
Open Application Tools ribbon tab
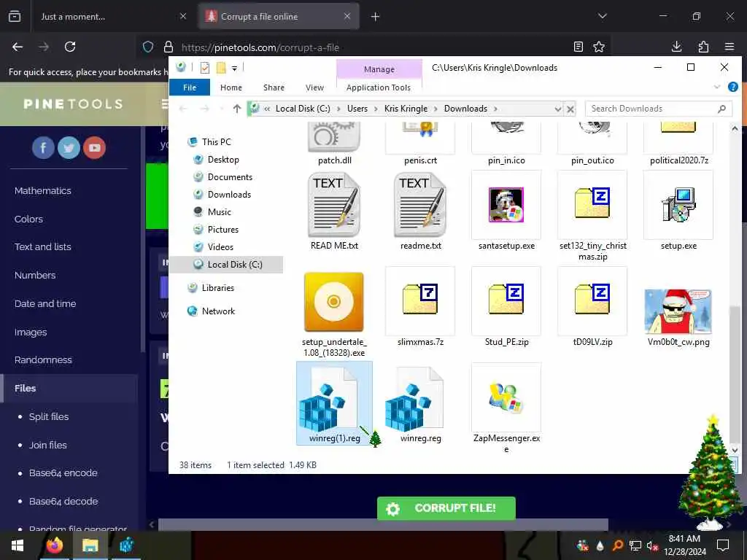click(379, 87)
